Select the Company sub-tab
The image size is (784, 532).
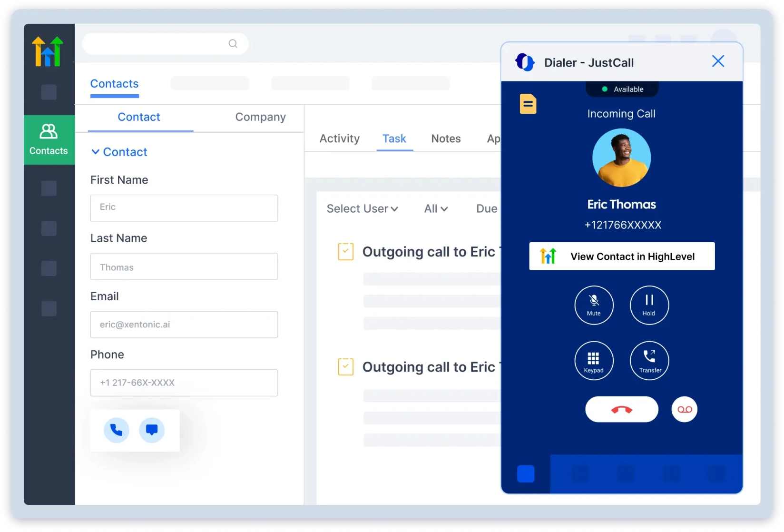[261, 117]
